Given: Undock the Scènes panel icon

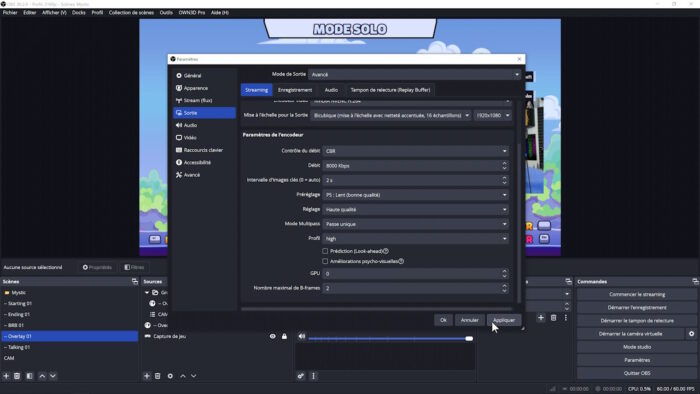Looking at the screenshot, I should 135,282.
